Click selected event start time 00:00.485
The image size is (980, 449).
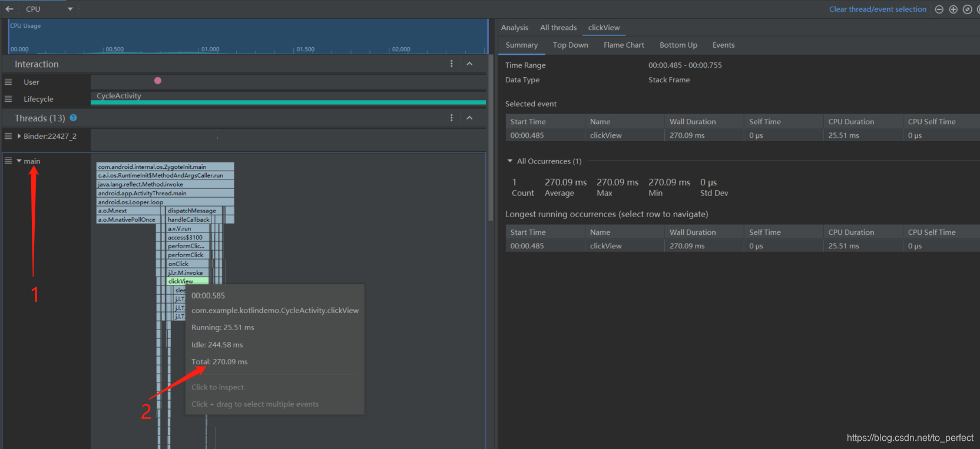click(527, 135)
